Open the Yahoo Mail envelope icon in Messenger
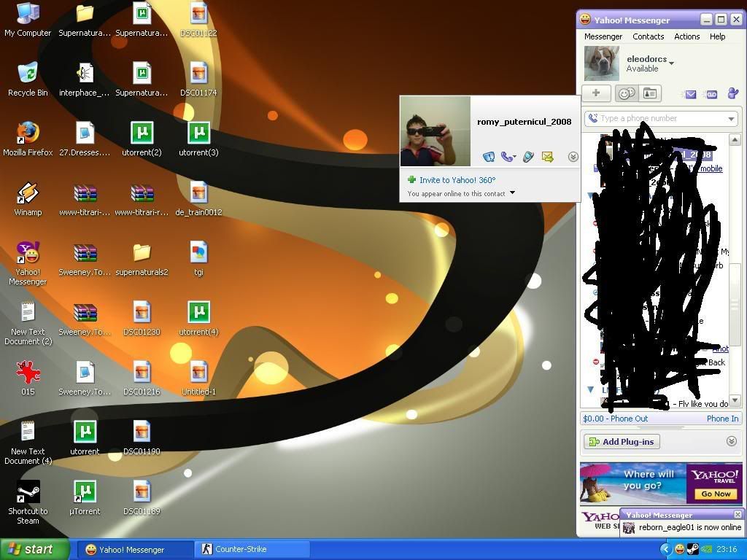This screenshot has height=560, width=747. [690, 94]
